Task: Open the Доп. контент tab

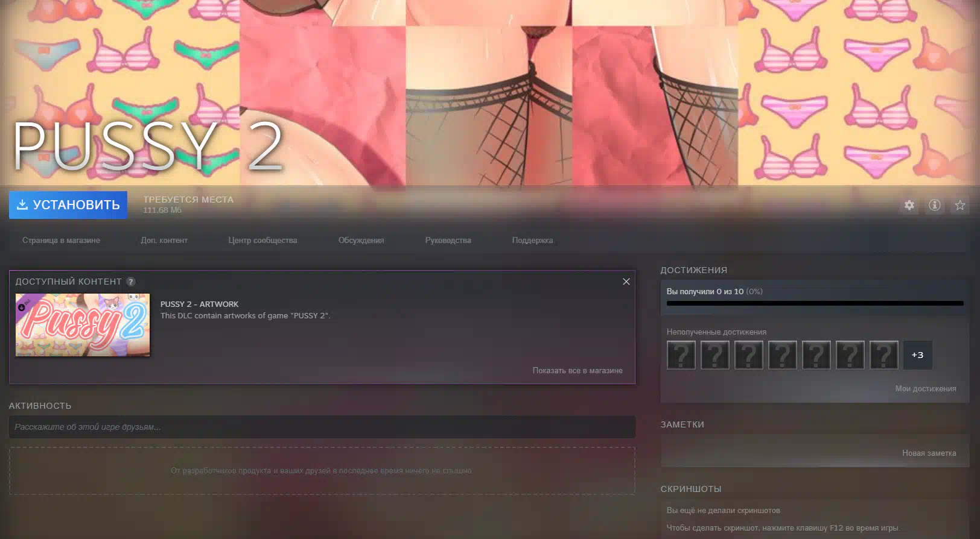Action: [x=164, y=240]
